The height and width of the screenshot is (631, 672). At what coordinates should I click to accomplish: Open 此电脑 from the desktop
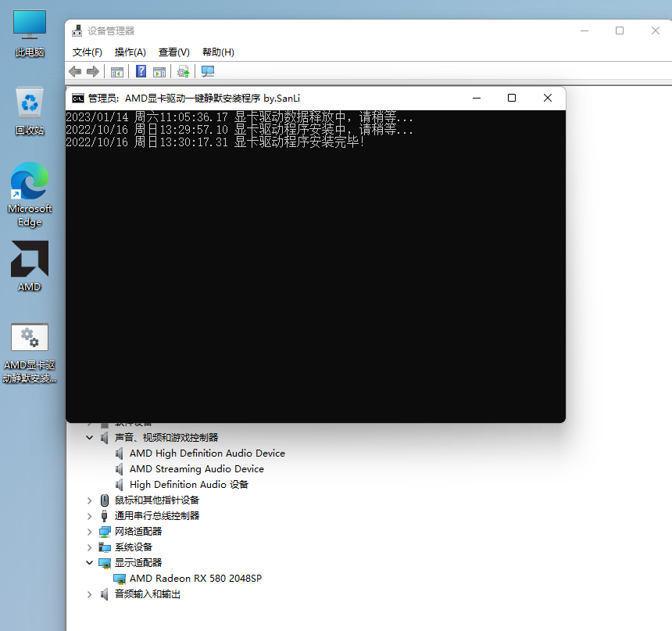[x=29, y=23]
